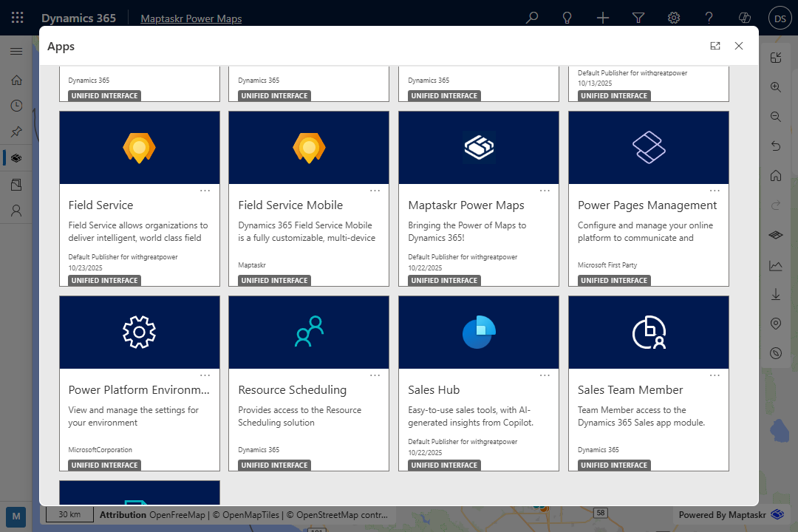Open the Power Platform Environment title
798x532 pixels.
139,390
